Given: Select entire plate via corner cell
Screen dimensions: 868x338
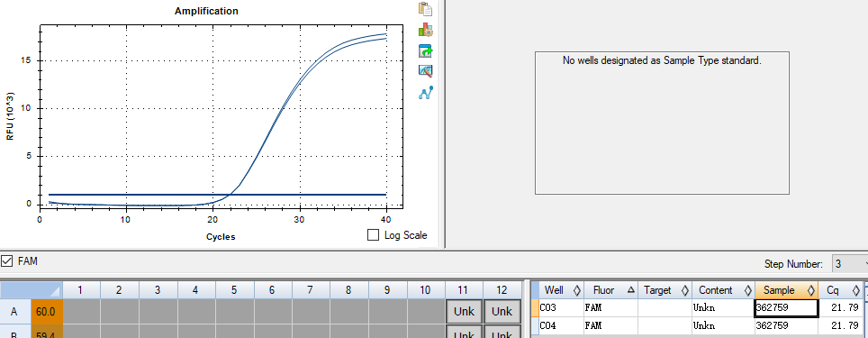Looking at the screenshot, I should point(31,290).
